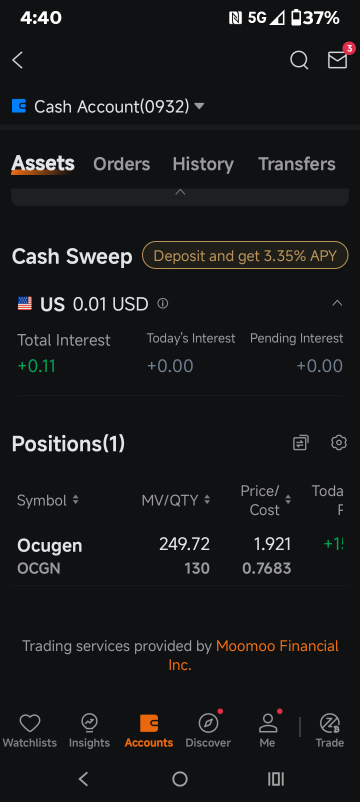This screenshot has height=802, width=360.
Task: Switch to the History tab
Action: 203,164
